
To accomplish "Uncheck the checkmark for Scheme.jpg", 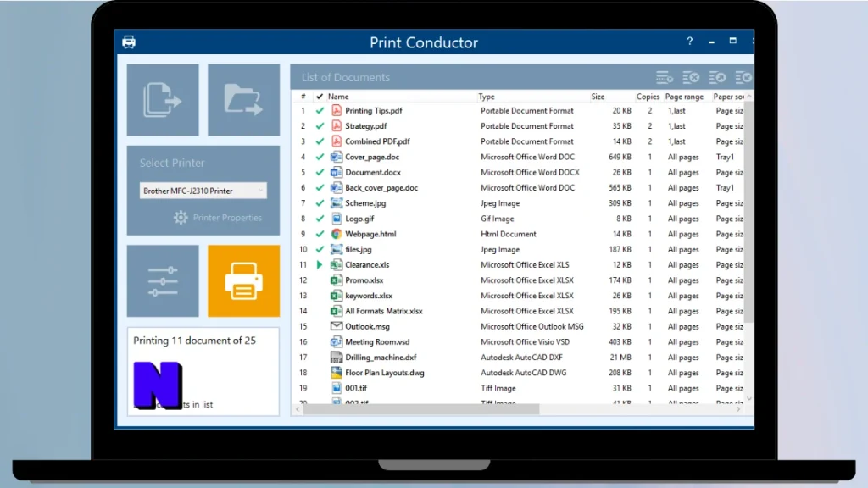I will click(320, 203).
